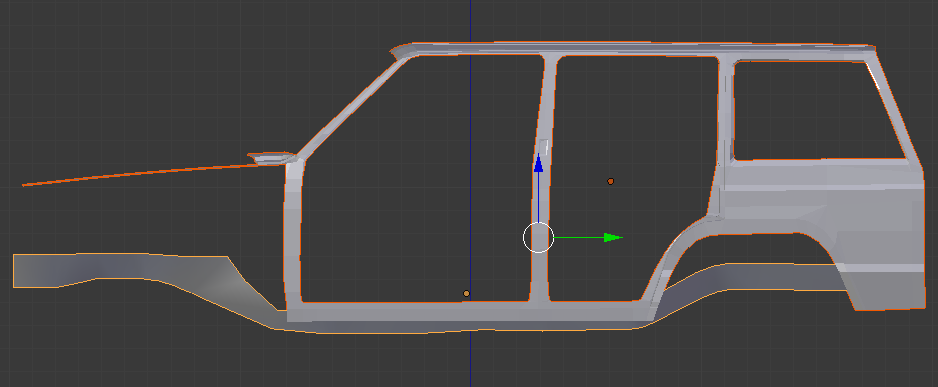Click the green Y-axis gizmo arrow
Screen dimensions: 938x387
613,237
